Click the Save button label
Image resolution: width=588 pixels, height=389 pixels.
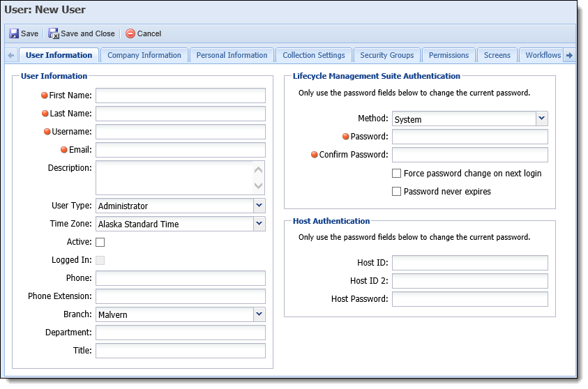coord(29,33)
